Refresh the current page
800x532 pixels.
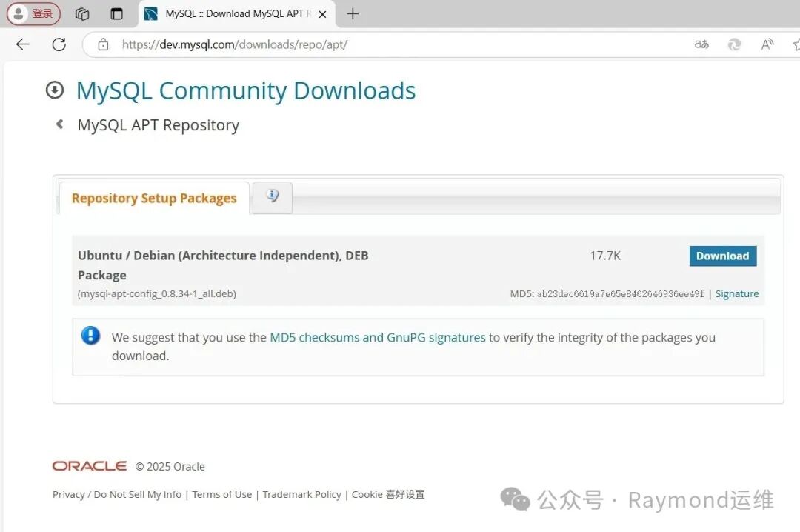point(59,44)
